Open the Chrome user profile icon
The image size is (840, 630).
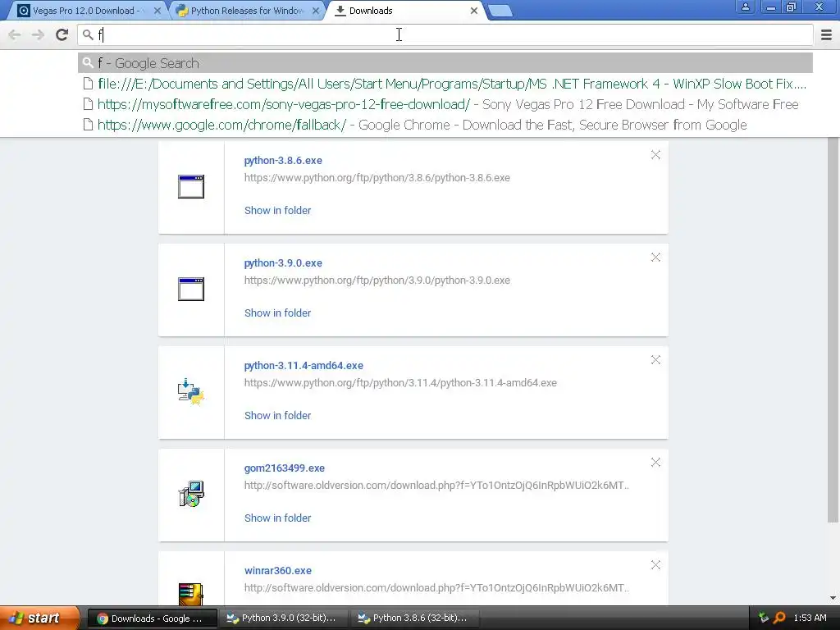745,7
